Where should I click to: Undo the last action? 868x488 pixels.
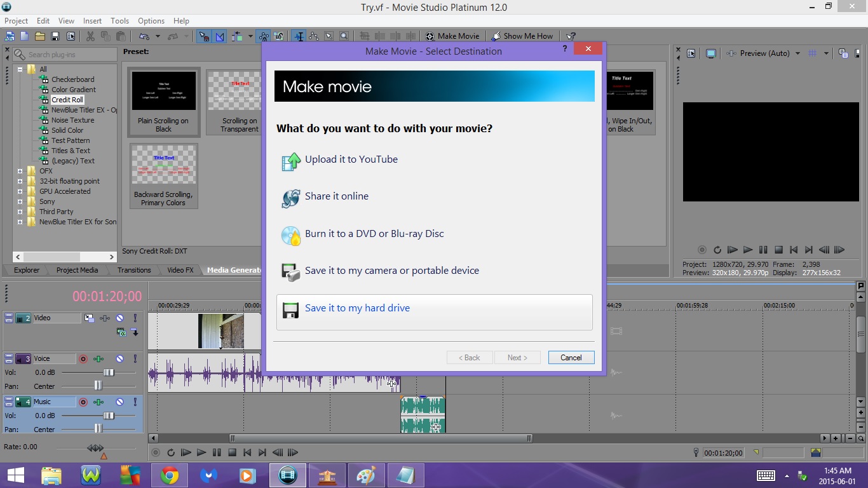144,36
